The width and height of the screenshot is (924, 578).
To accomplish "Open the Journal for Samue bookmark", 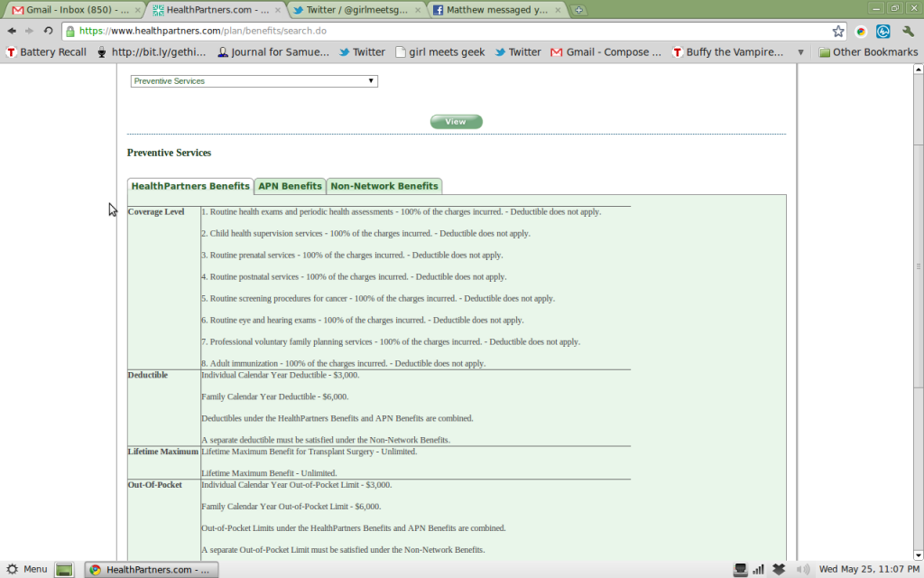I will coord(273,51).
